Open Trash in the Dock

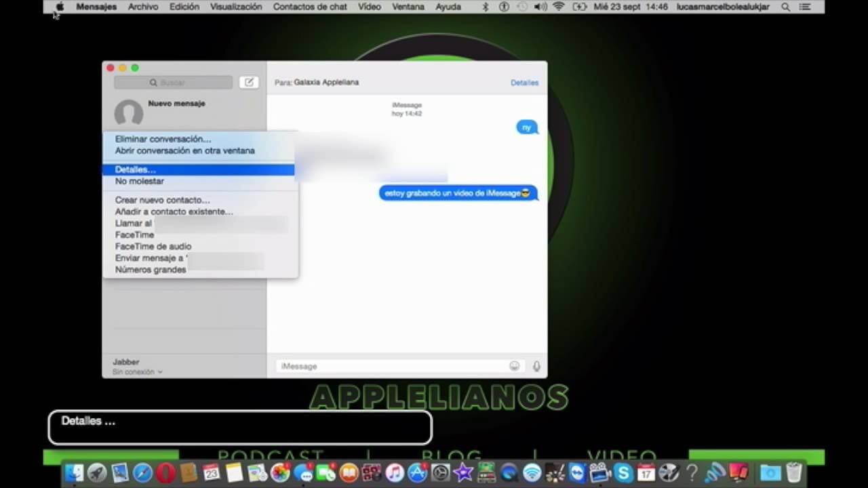793,473
